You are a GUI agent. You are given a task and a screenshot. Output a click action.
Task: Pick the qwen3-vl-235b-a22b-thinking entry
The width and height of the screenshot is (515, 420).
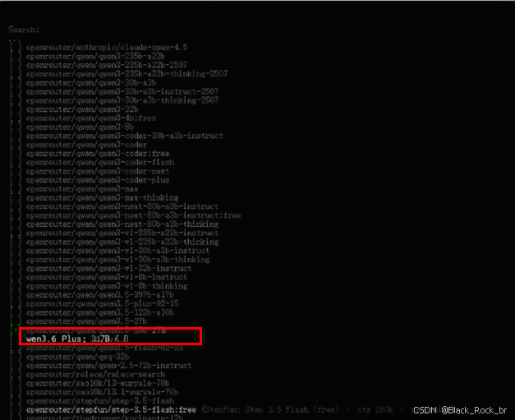pyautogui.click(x=122, y=242)
